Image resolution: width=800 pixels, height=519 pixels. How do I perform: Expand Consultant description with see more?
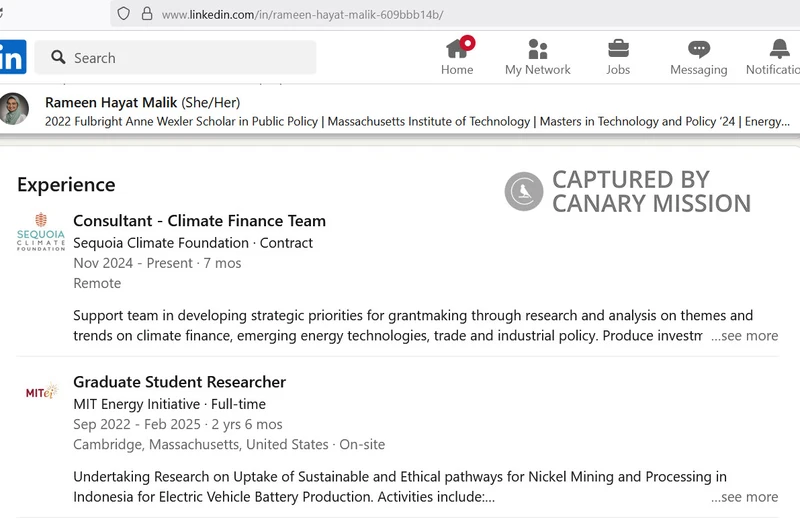[x=744, y=336]
